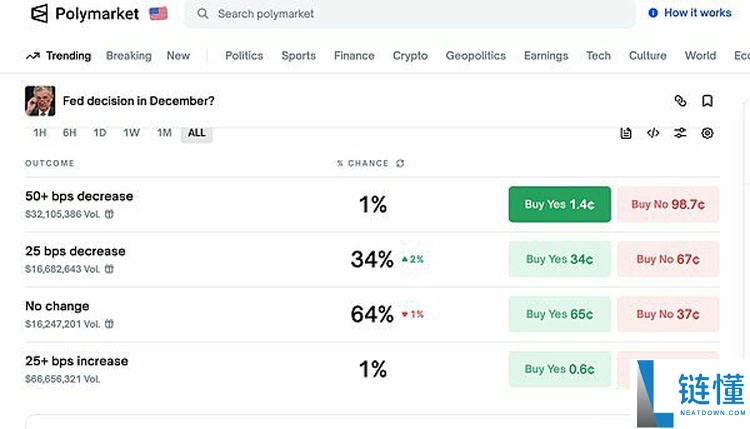
Task: Open chart filter sliders icon
Action: point(680,133)
